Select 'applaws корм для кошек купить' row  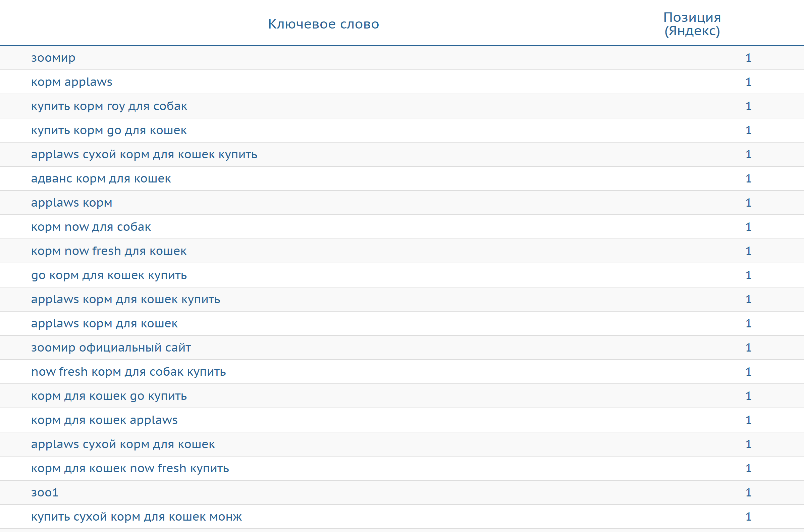coord(125,299)
